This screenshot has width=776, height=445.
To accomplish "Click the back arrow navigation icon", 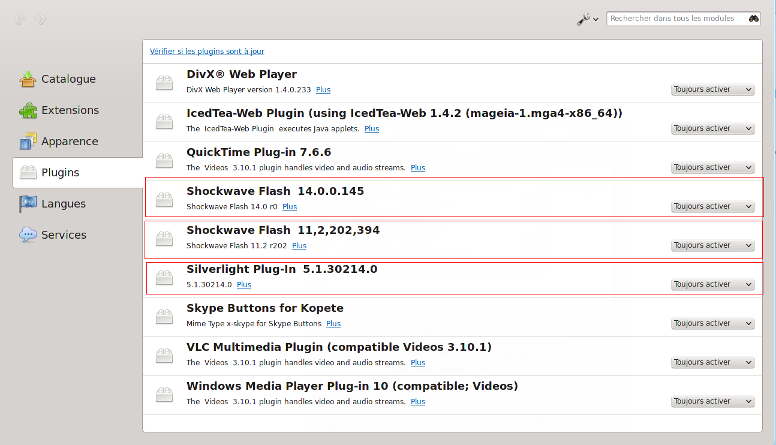I will click(x=20, y=19).
